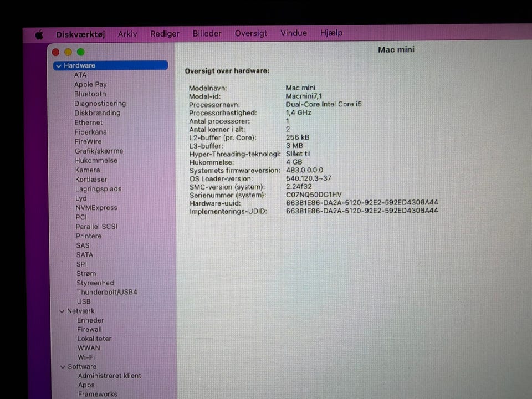Screen dimensions: 532x399
Task: Open the Diskværktøj application menu
Action: pyautogui.click(x=80, y=34)
